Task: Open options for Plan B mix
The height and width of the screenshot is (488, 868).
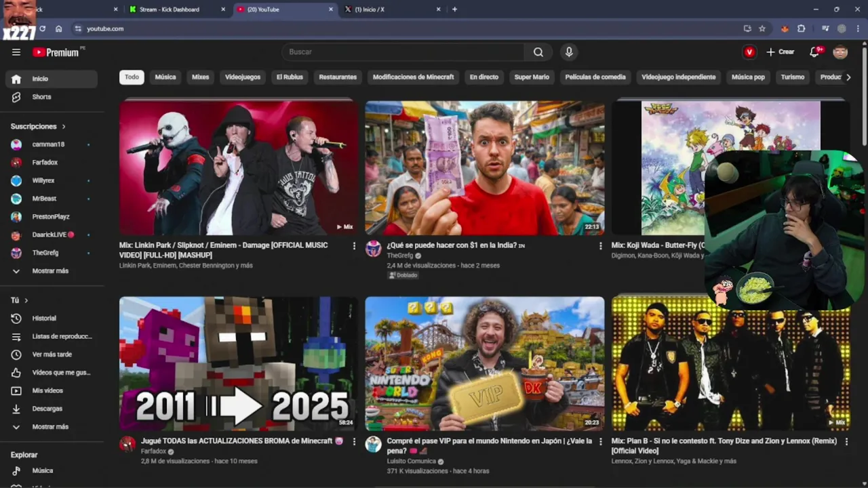Action: (846, 441)
